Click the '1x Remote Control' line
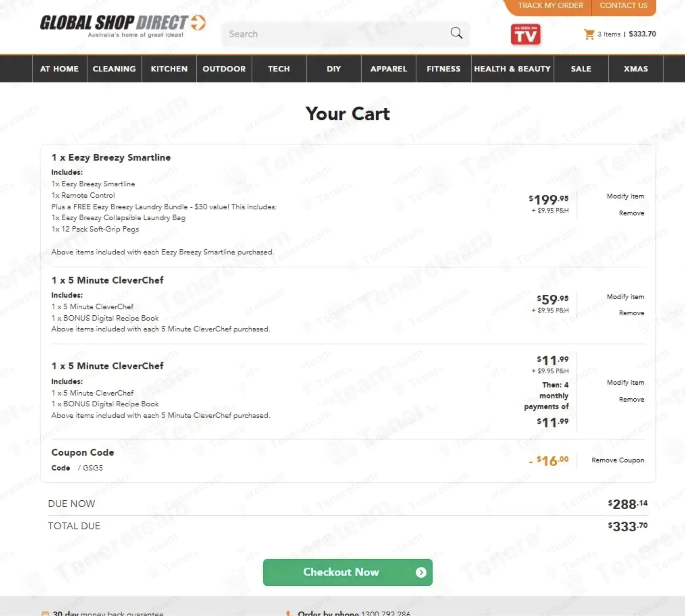 coord(83,195)
